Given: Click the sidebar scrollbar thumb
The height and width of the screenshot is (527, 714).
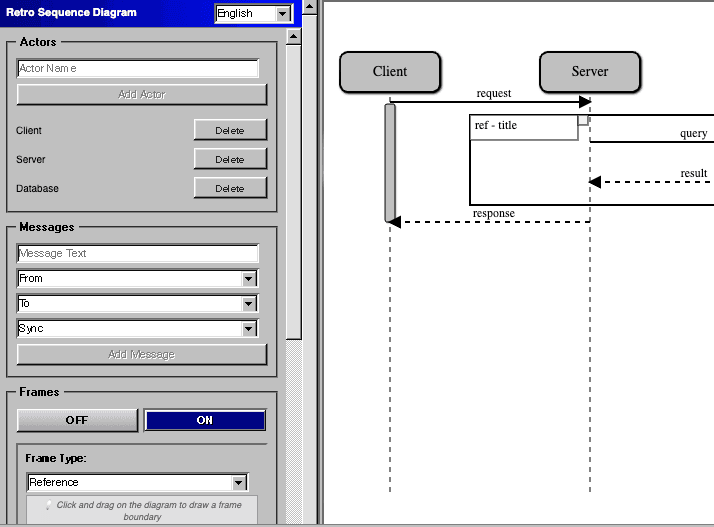Looking at the screenshot, I should (294, 191).
